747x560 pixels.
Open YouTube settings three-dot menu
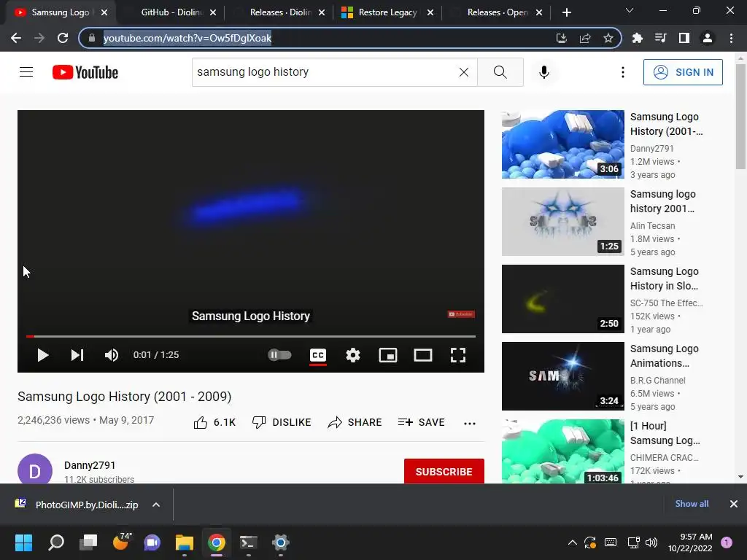tap(623, 72)
